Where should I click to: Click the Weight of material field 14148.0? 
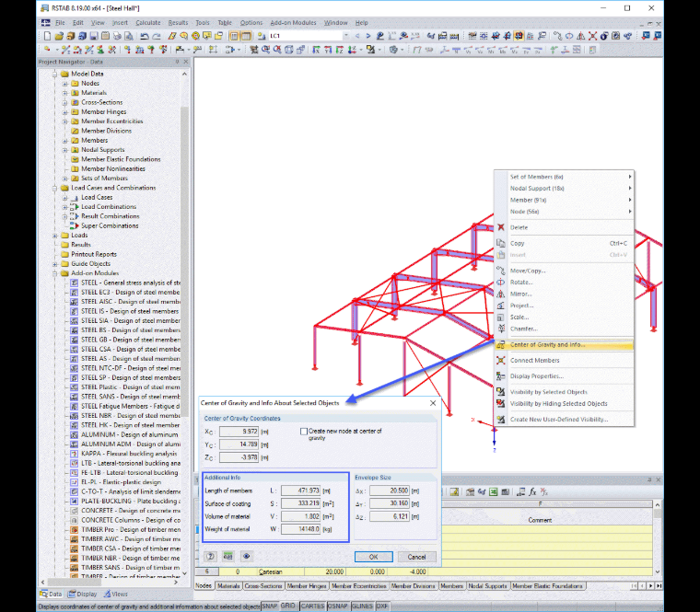(x=301, y=529)
